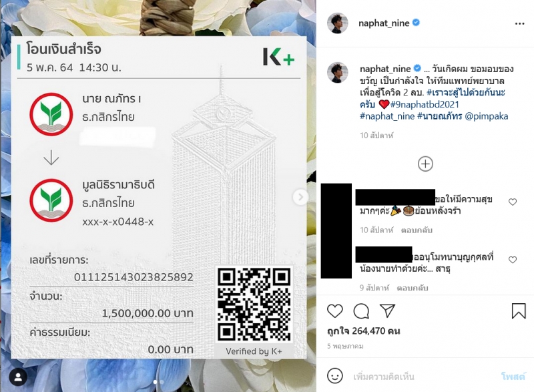Image resolution: width=534 pixels, height=392 pixels.
Task: Show tagged people icon on the photo
Action: coord(18,377)
